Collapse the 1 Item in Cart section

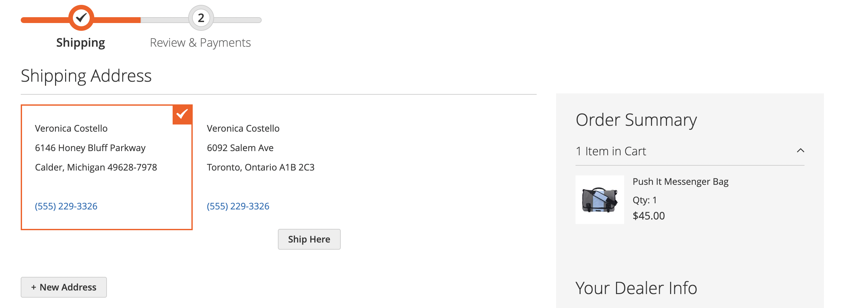pos(800,151)
